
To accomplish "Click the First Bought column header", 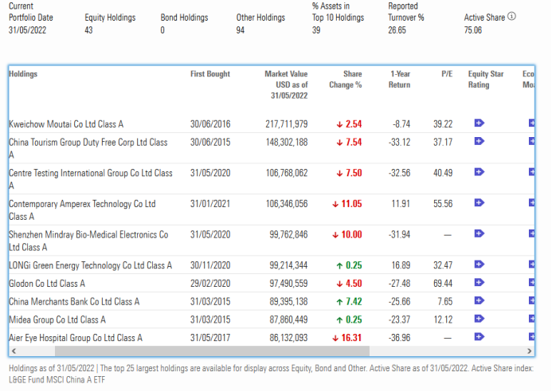I will coord(210,74).
